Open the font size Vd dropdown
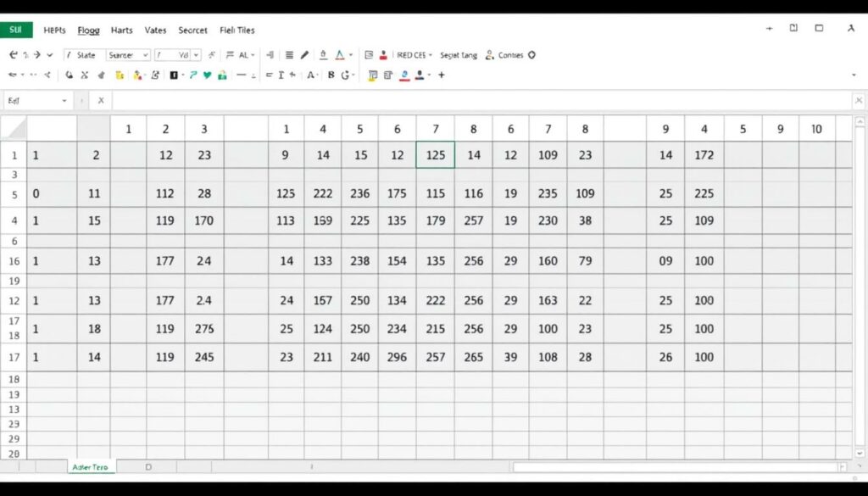Viewport: 868px width, 496px height. 196,55
